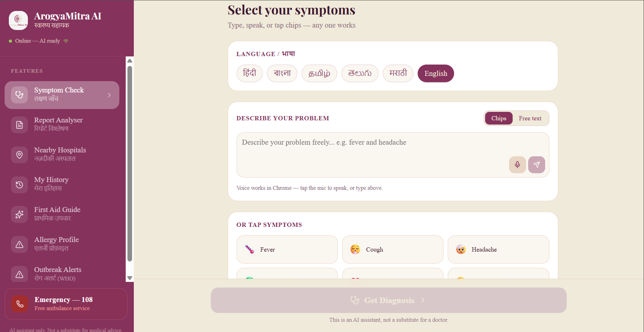Viewport: 644px width, 332px height.
Task: Click the describe your problem text box
Action: pyautogui.click(x=393, y=155)
